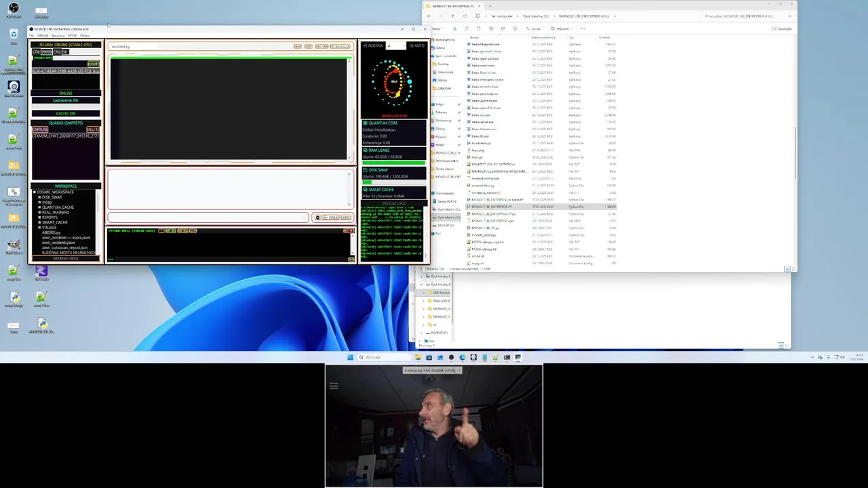
Task: Select the highlighted MONOLIT_IBI_ENTERPRISE.PY file row
Action: [542, 207]
